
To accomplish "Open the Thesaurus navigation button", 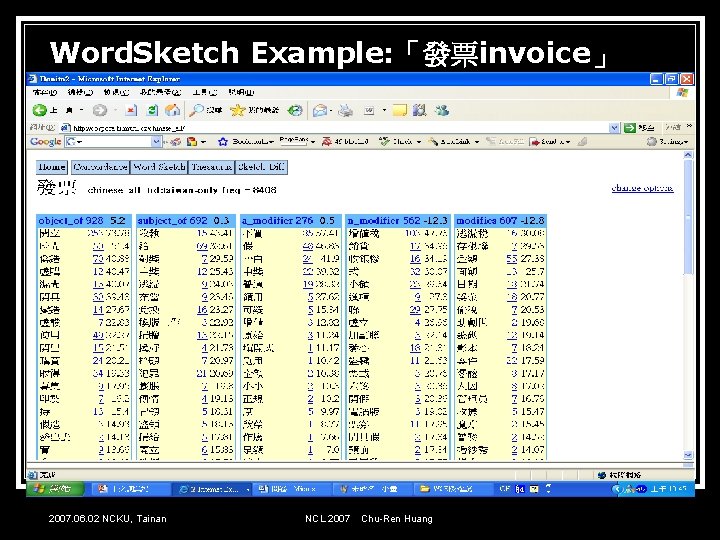I will (211, 167).
